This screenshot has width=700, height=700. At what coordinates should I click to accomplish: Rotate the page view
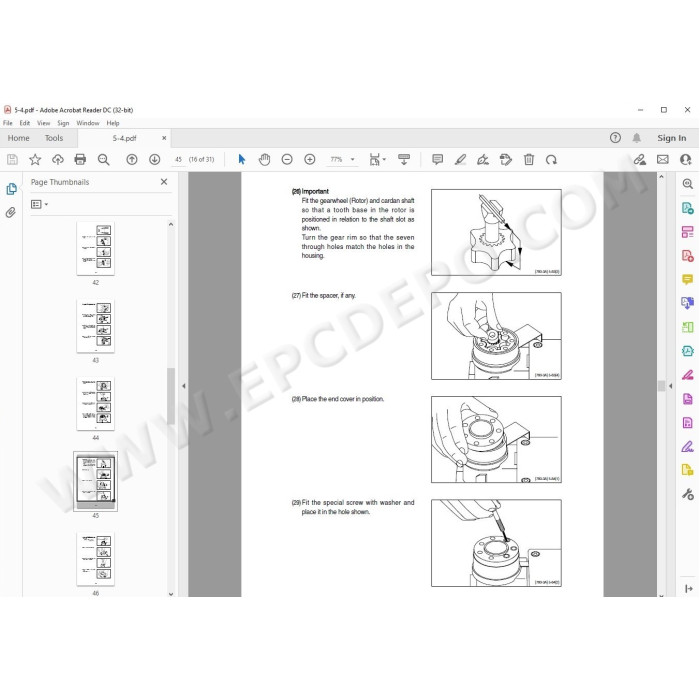[x=551, y=159]
